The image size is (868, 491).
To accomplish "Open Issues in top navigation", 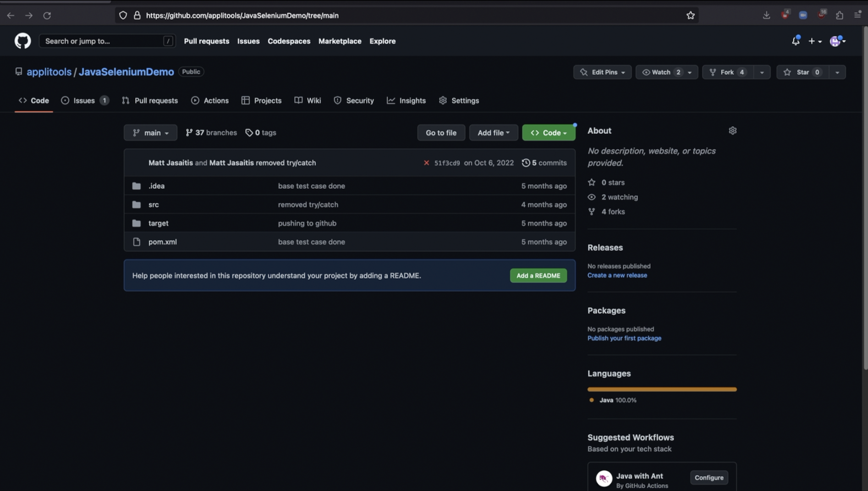I will click(x=248, y=41).
